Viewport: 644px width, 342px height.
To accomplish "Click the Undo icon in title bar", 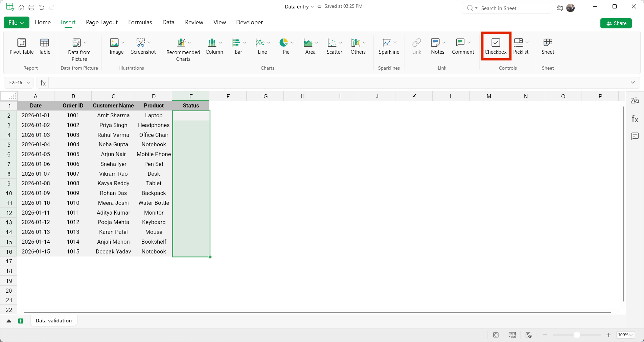I will point(42,7).
